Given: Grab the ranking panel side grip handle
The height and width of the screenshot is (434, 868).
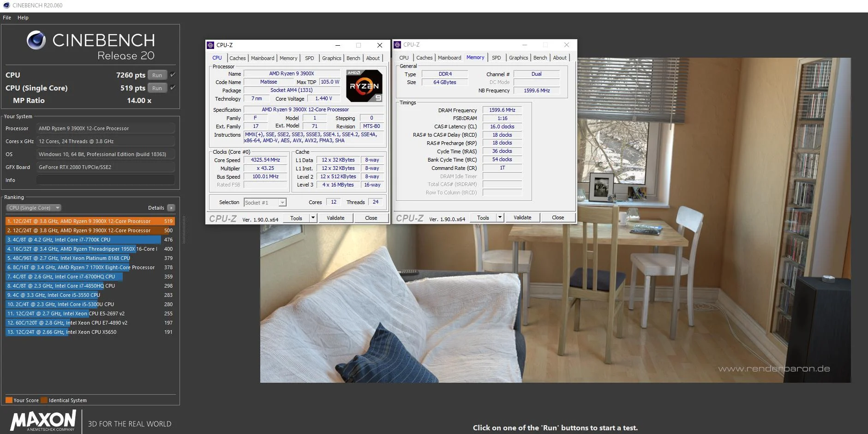Looking at the screenshot, I should (184, 229).
